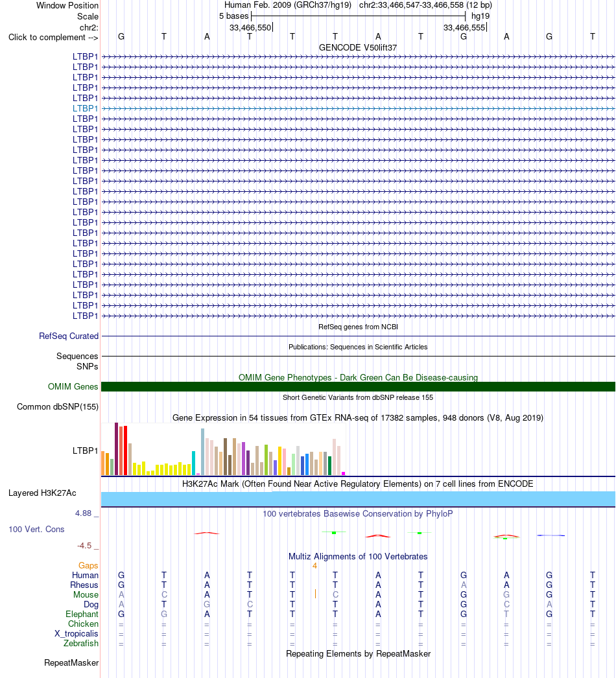Click the -4.5 PhyloP lower scale value

coord(84,546)
